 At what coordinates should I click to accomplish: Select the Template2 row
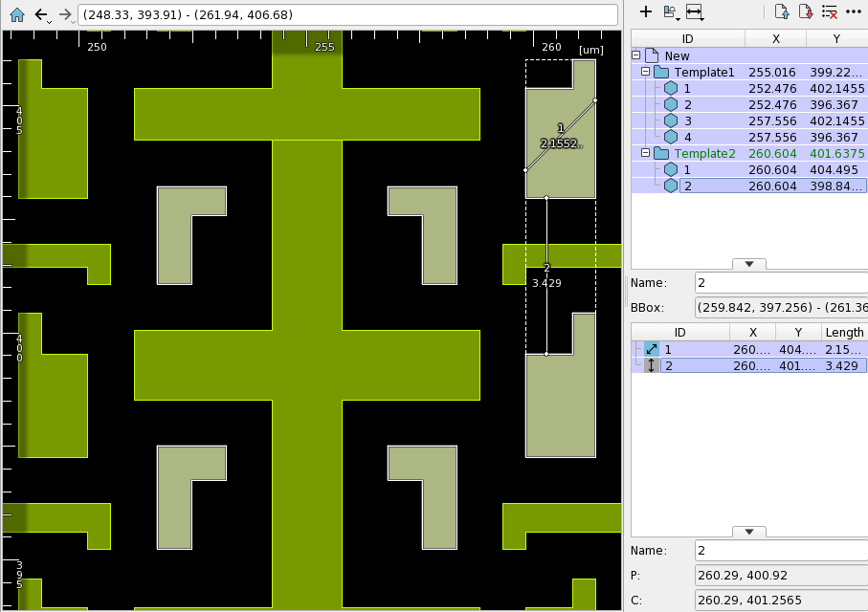(749, 153)
